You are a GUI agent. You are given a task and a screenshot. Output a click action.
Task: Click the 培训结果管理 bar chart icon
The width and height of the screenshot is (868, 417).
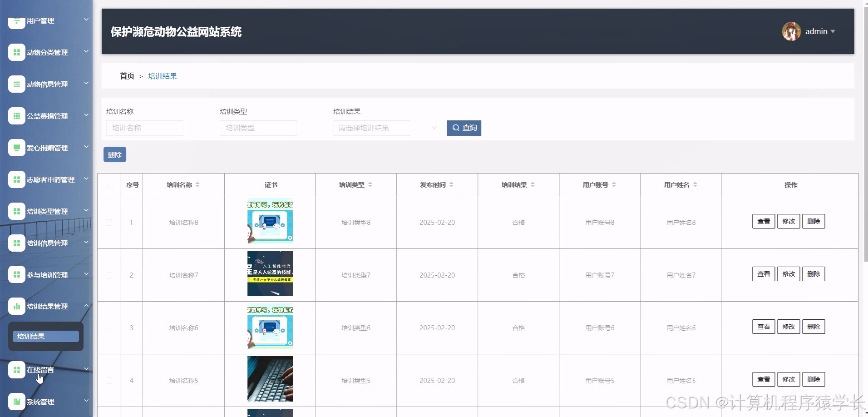(17, 306)
